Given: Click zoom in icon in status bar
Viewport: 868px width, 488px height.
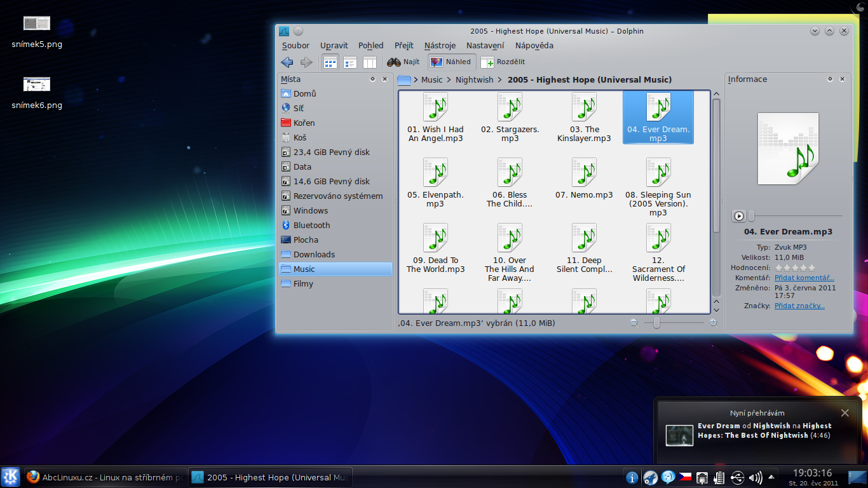Looking at the screenshot, I should (x=713, y=323).
